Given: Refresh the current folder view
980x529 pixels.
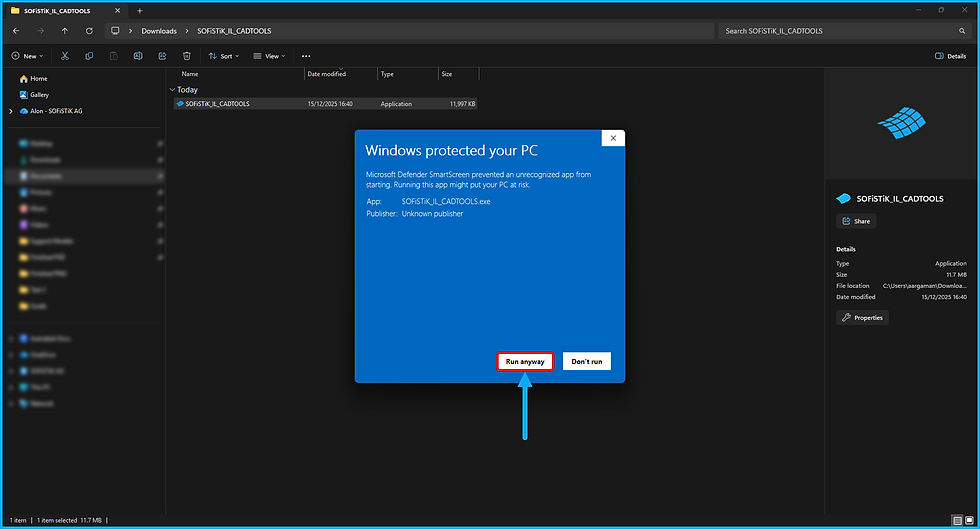Looking at the screenshot, I should click(x=89, y=31).
